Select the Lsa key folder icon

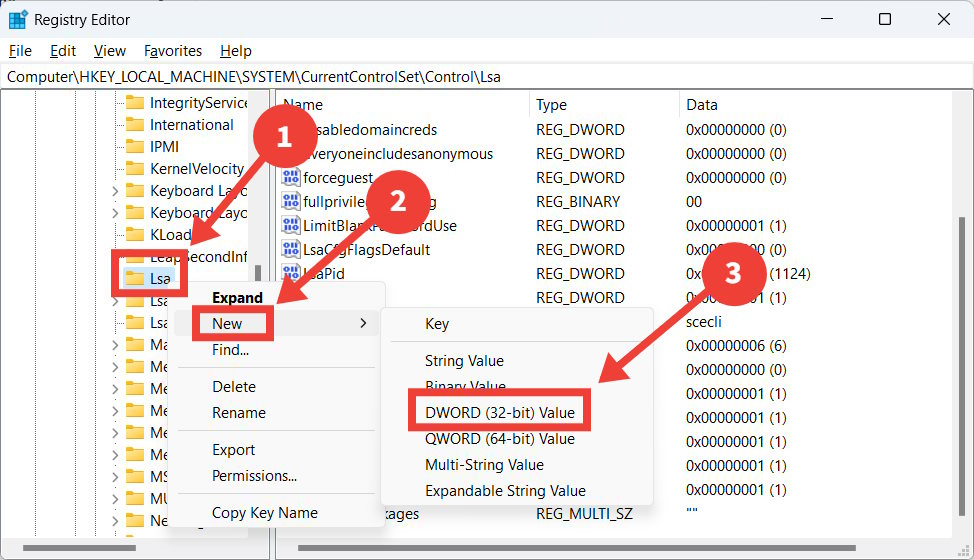[135, 279]
